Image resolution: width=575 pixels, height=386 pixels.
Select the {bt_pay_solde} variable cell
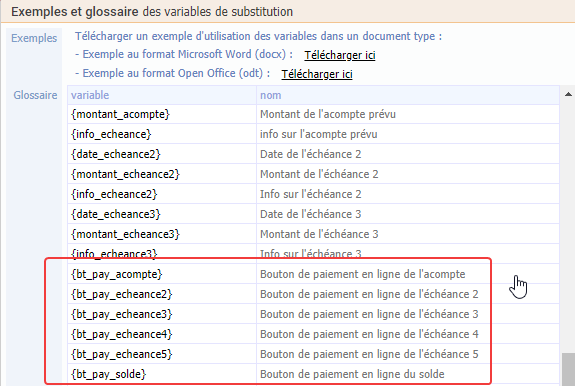click(x=162, y=374)
